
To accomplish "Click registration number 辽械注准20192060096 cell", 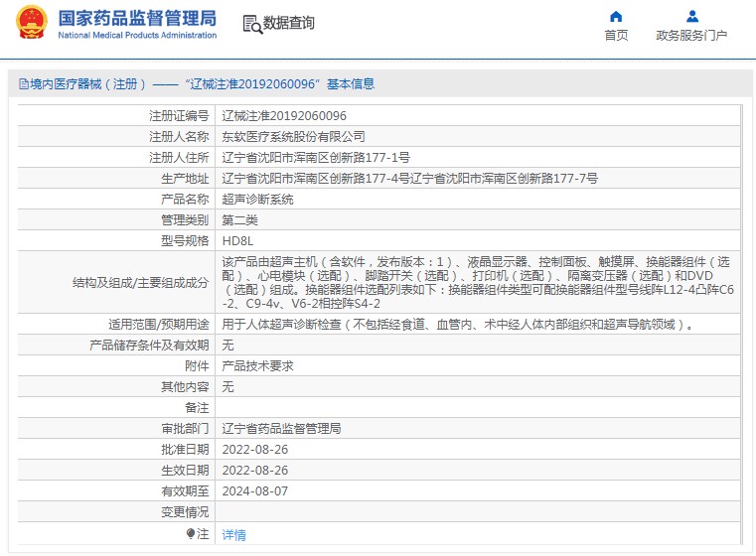I will coord(283,116).
